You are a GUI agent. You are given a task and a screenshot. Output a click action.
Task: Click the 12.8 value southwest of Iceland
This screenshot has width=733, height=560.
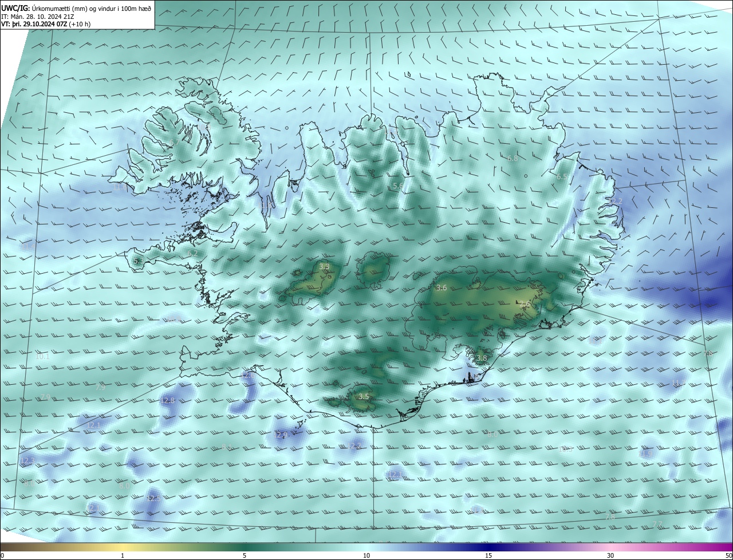[x=167, y=400]
